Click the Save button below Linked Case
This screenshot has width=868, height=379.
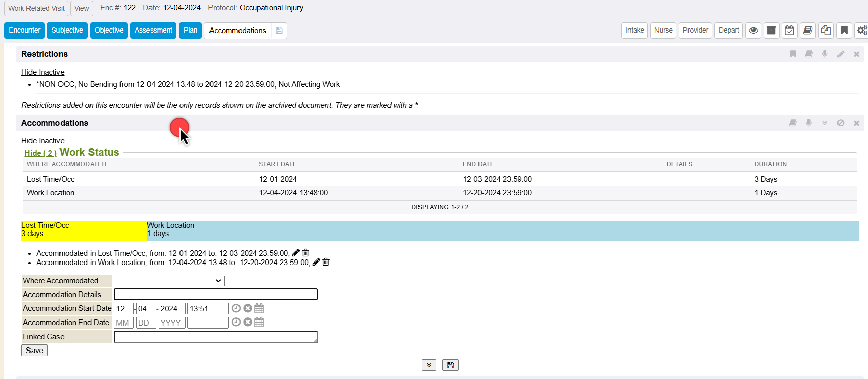[35, 351]
